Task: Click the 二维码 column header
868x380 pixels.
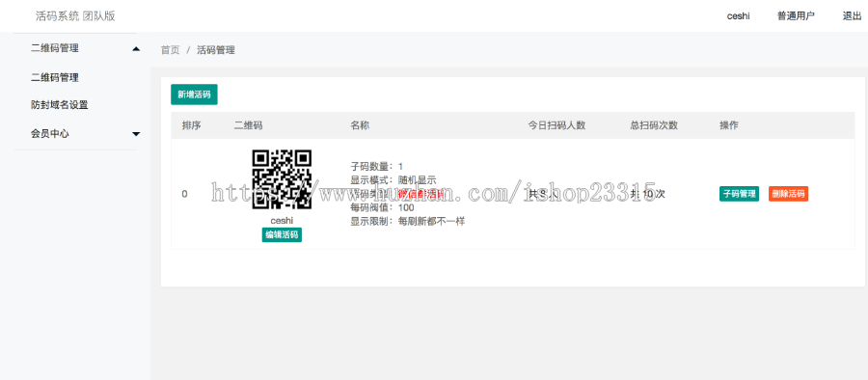Action: tap(249, 125)
